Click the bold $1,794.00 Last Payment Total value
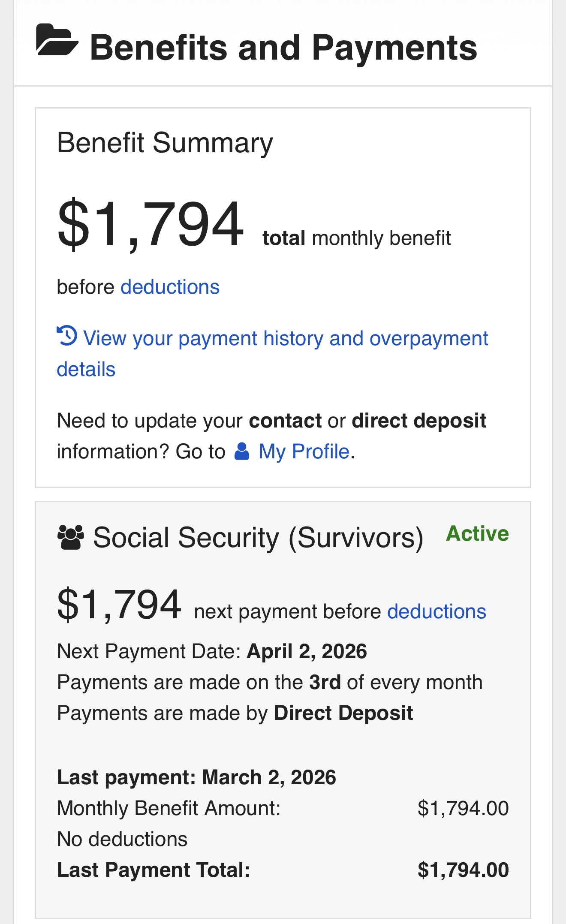 [463, 870]
